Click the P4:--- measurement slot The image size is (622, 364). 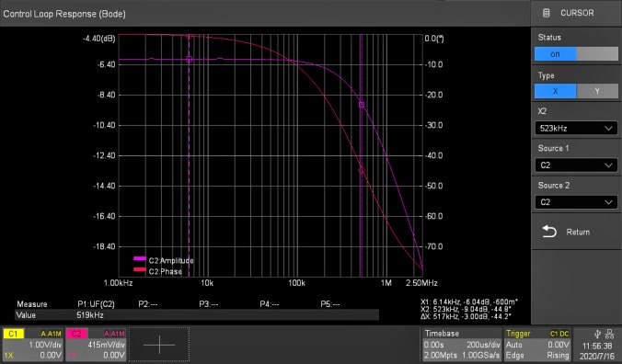pos(270,304)
